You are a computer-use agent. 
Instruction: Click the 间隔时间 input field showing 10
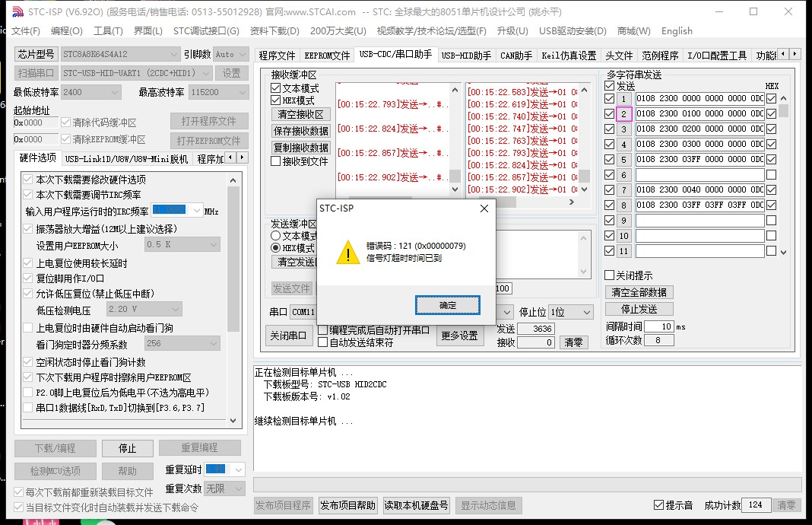(x=659, y=326)
